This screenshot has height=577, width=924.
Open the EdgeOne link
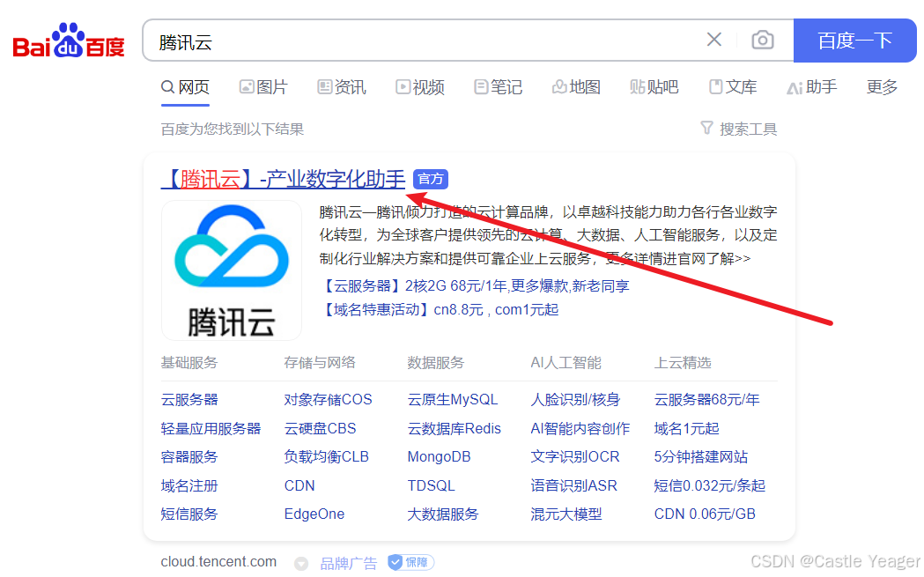coord(314,514)
